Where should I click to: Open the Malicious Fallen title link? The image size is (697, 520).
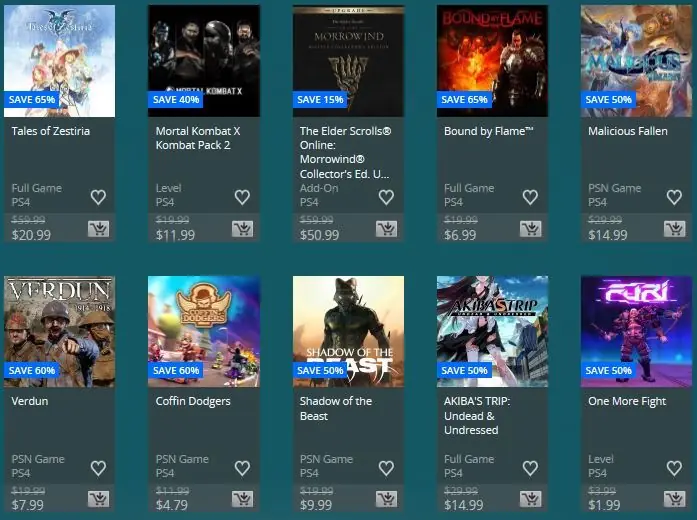[x=628, y=131]
